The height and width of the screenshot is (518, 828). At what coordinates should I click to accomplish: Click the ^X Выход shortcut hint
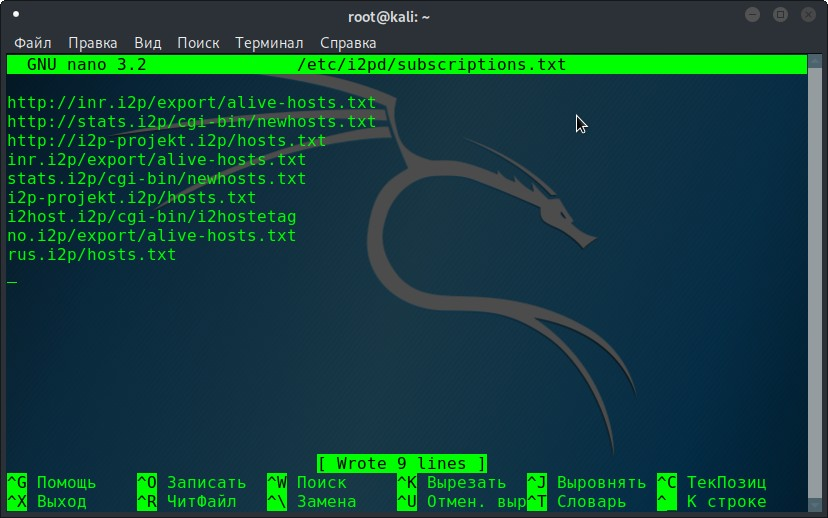[46, 502]
